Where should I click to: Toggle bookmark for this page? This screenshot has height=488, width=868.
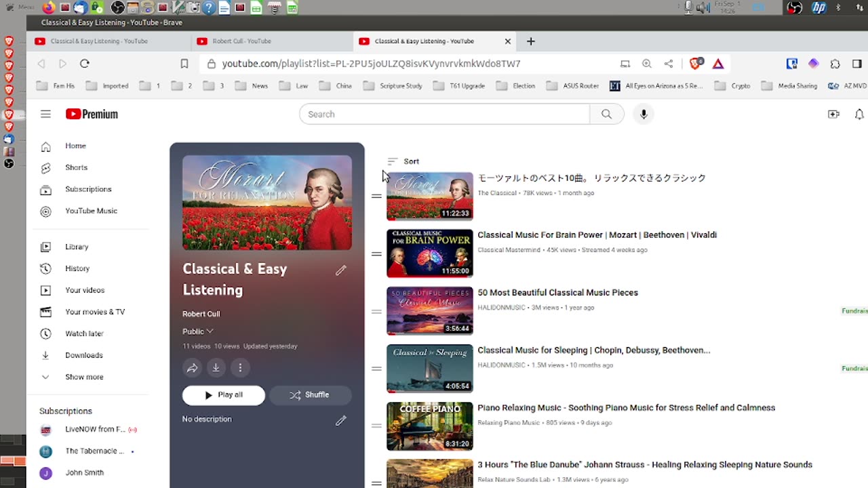point(184,64)
